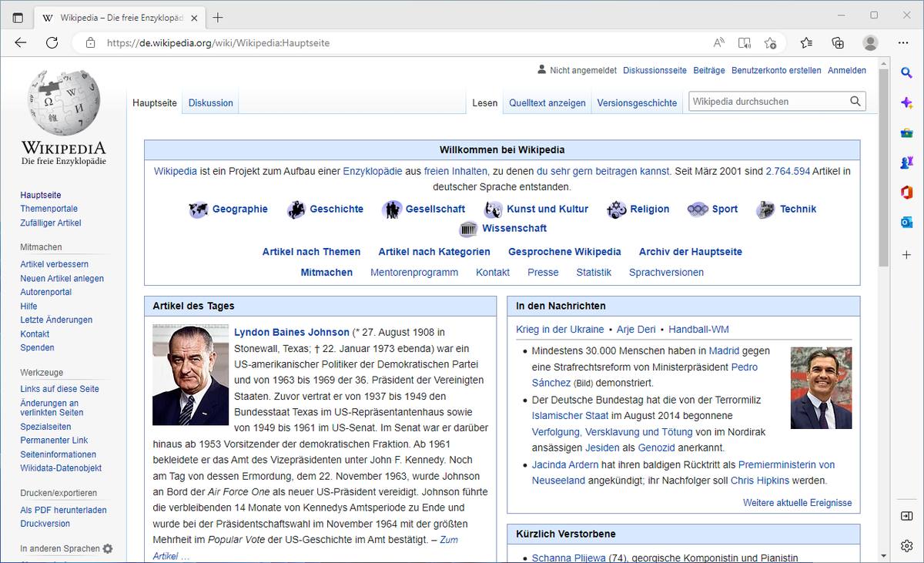Viewport: 924px width, 563px height.
Task: Open language settings gear next to In anderen Sprachen
Action: pos(108,549)
